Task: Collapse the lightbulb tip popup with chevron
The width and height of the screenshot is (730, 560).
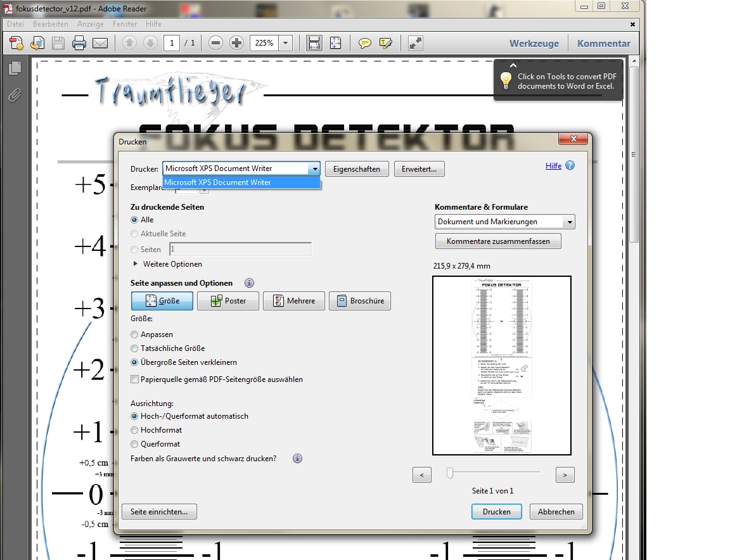Action: [513, 66]
